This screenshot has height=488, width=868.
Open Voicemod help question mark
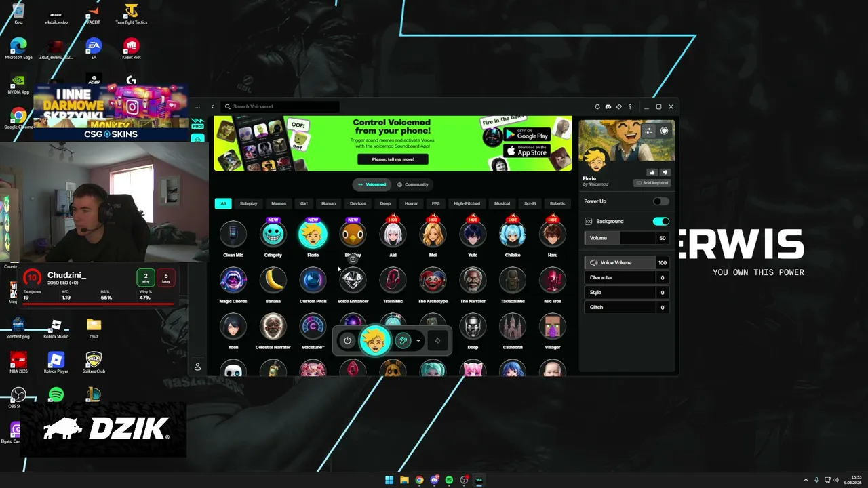click(x=630, y=106)
